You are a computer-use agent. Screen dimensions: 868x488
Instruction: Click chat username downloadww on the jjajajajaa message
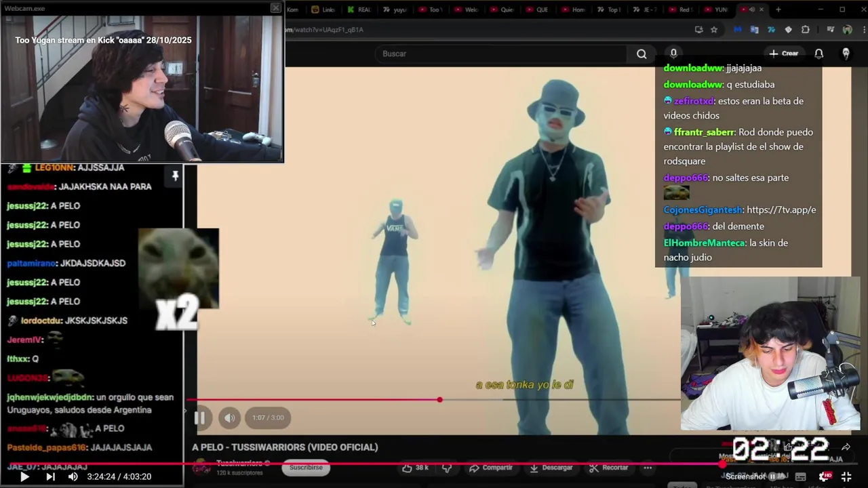[x=693, y=68]
